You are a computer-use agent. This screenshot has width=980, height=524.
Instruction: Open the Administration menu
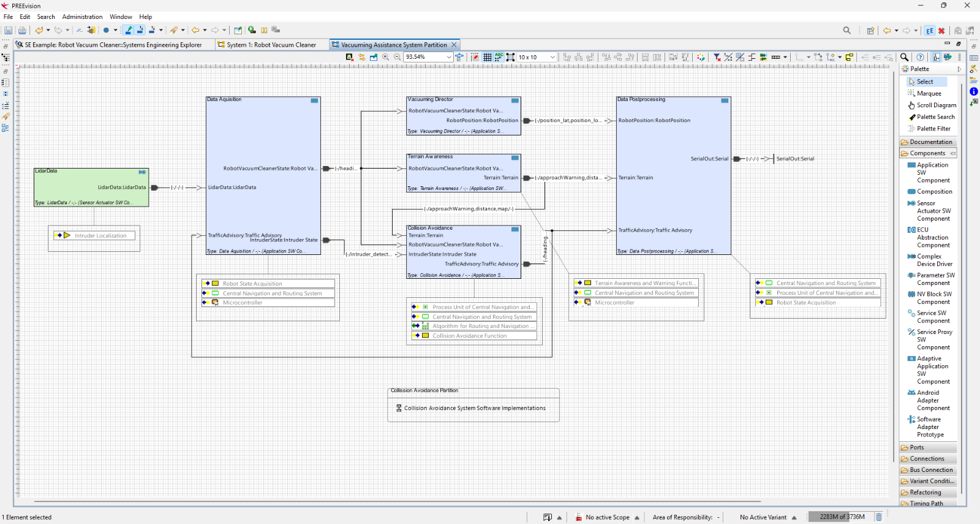click(82, 17)
